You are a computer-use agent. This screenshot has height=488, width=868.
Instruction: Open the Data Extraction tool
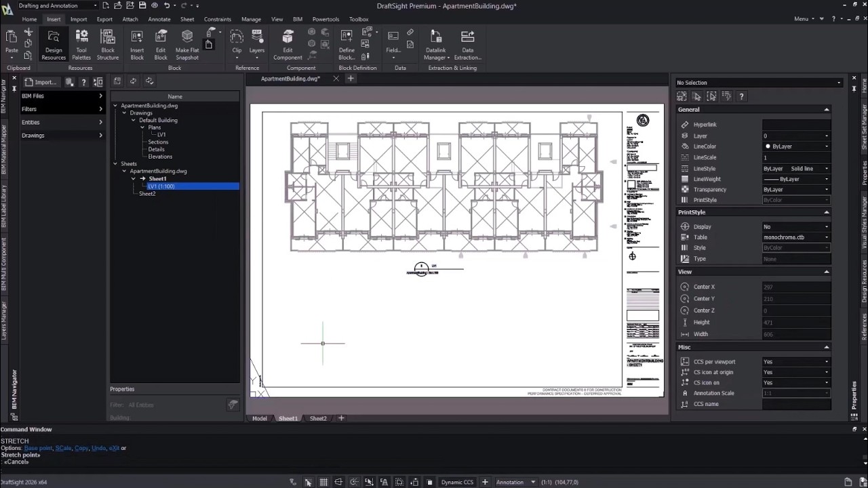(467, 45)
